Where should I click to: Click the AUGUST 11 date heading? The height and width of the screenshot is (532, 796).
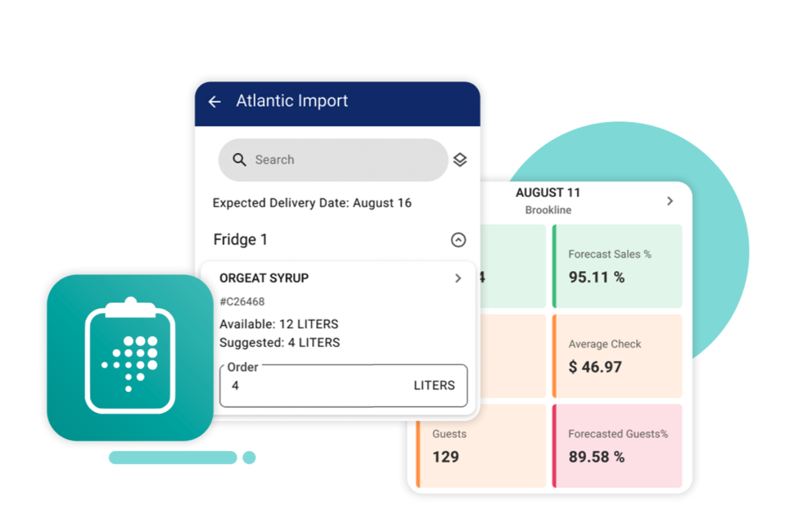[548, 193]
